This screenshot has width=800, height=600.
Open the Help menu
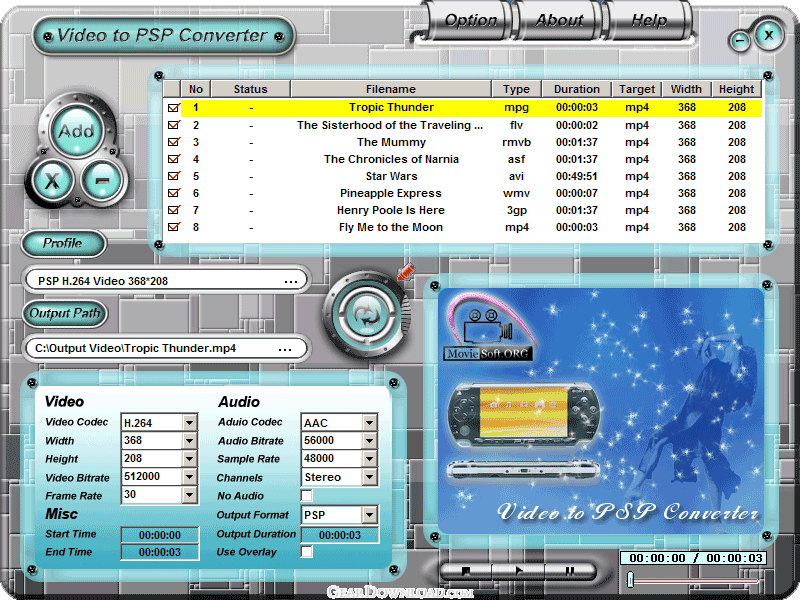click(x=649, y=20)
